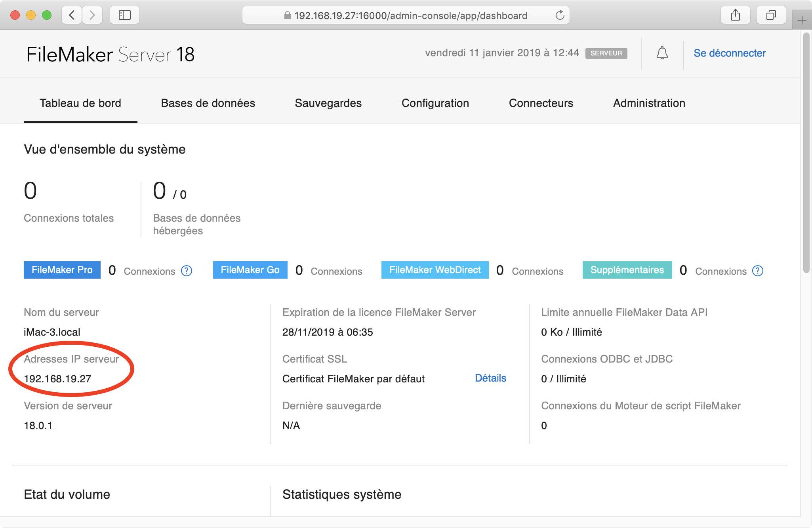Click the red close window button

click(15, 15)
